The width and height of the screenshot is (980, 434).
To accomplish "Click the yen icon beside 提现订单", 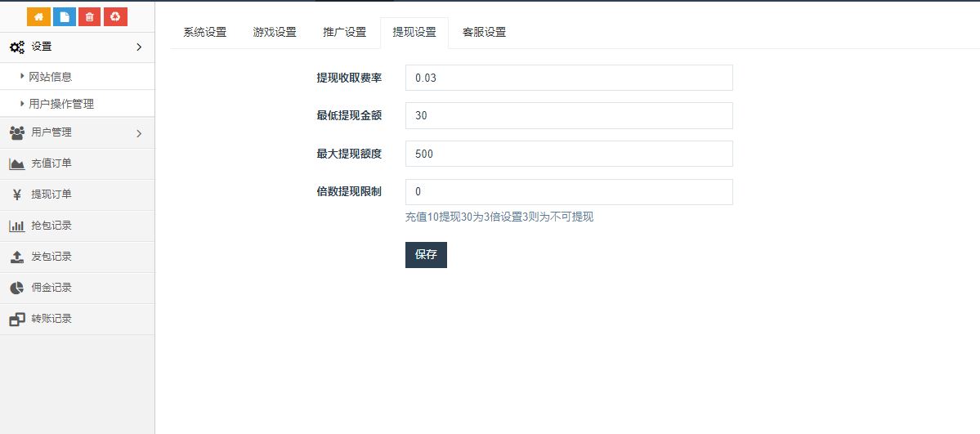I will point(17,195).
